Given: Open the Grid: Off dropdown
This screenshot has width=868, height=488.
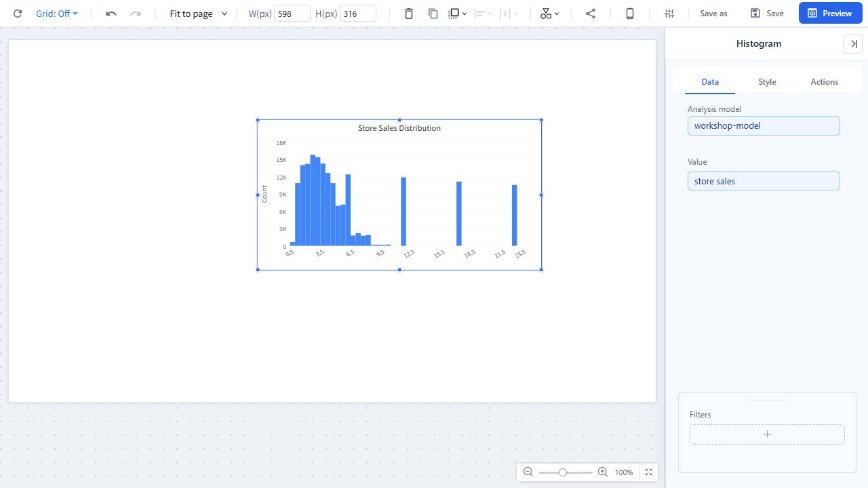Looking at the screenshot, I should click(57, 14).
